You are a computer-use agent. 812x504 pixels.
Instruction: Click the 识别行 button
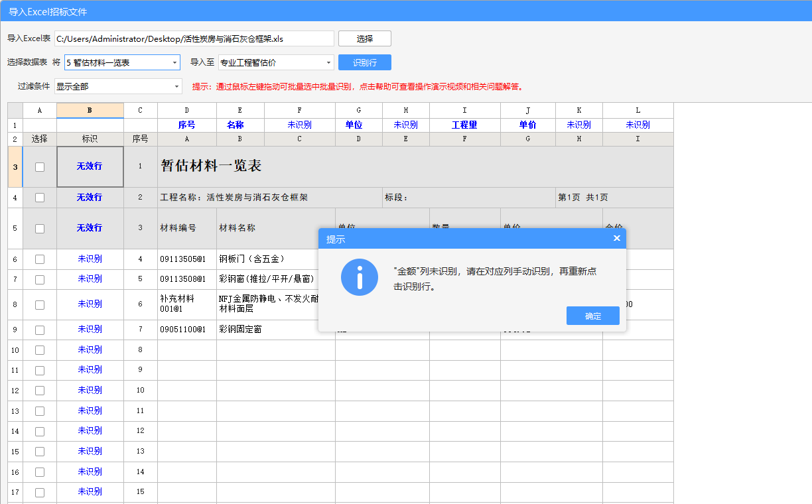pos(364,62)
